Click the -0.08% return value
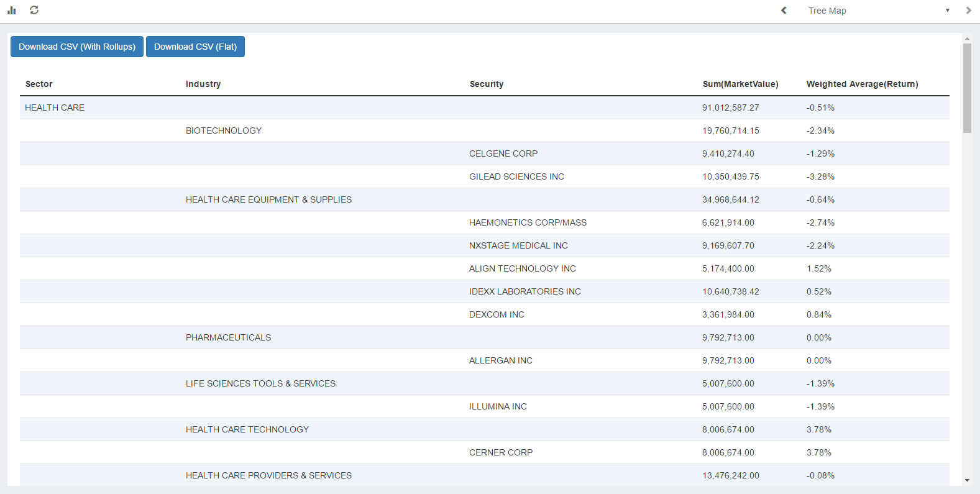980x494 pixels. (x=820, y=475)
